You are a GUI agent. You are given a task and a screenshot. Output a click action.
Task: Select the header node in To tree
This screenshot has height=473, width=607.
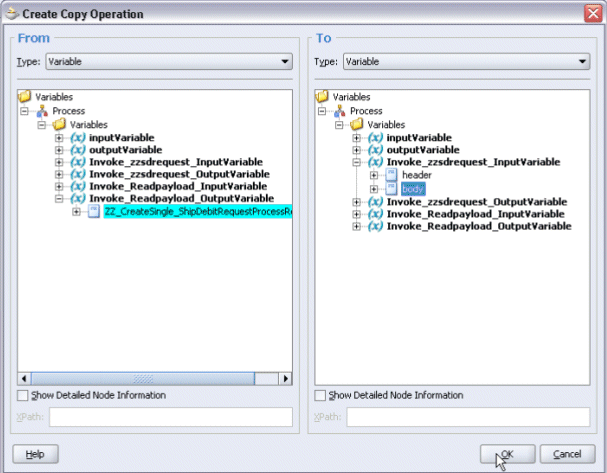point(417,175)
